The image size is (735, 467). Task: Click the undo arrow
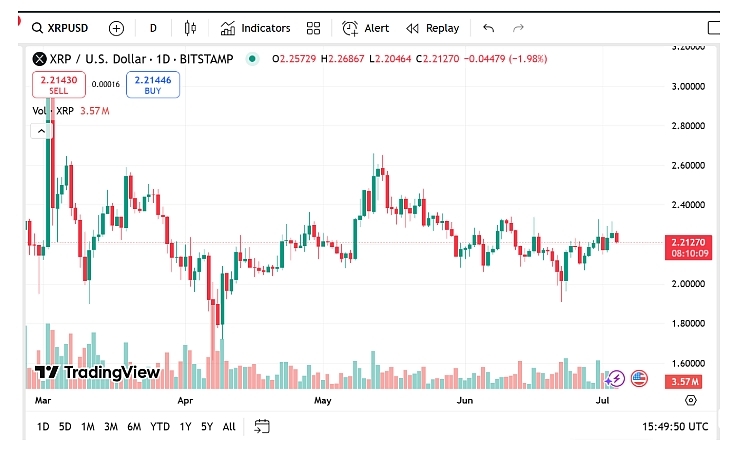[488, 28]
